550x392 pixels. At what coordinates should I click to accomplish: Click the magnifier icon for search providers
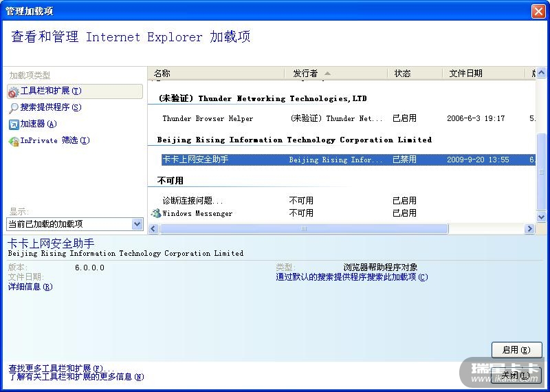pos(14,108)
